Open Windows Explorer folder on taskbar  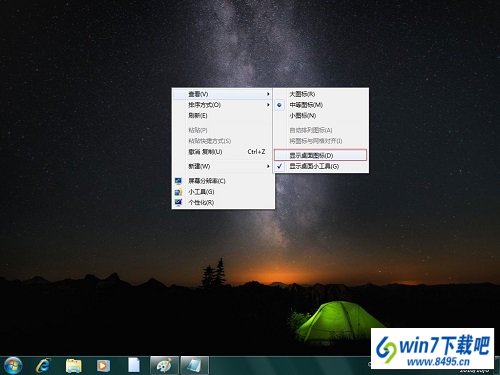pos(74,366)
